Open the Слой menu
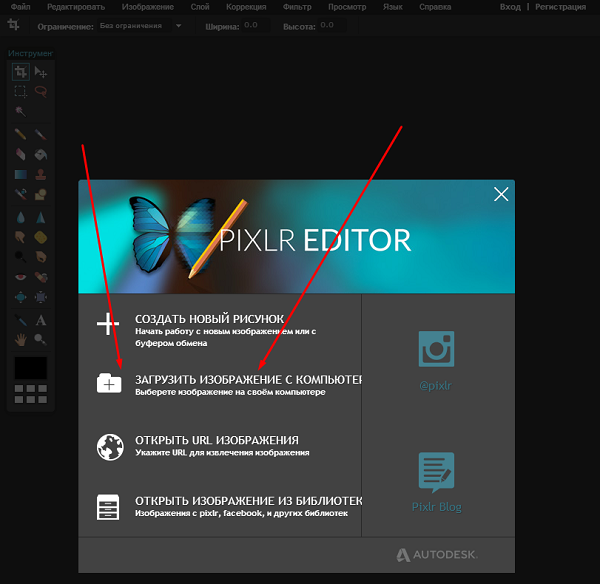 coord(200,7)
